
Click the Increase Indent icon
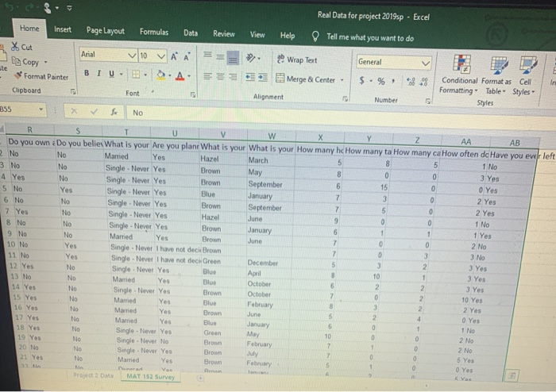[x=263, y=78]
